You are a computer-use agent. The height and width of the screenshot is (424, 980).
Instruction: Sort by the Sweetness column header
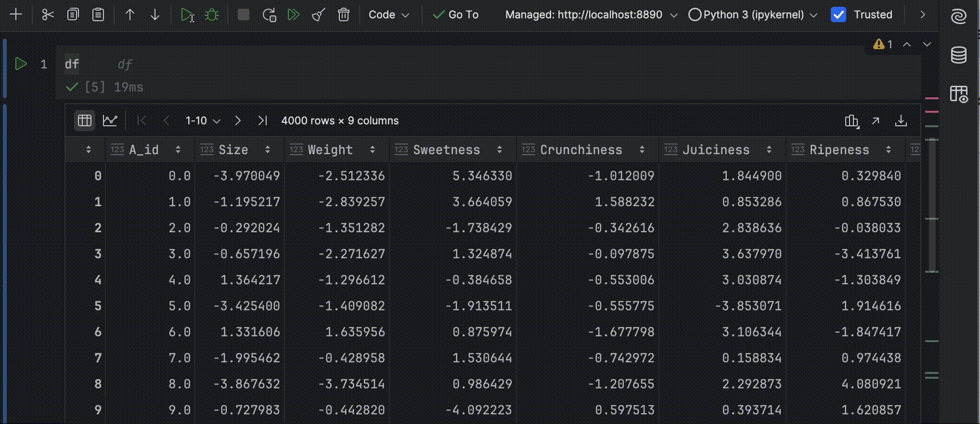pos(446,150)
